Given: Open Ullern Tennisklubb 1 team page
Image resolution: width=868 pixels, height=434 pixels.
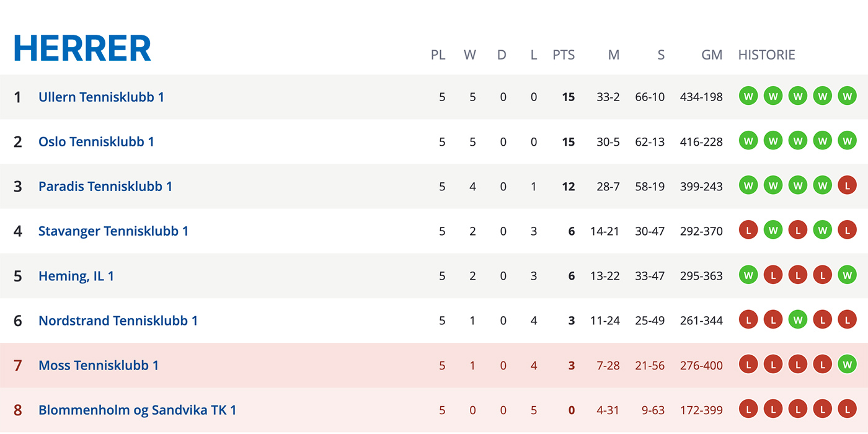Looking at the screenshot, I should tap(101, 97).
